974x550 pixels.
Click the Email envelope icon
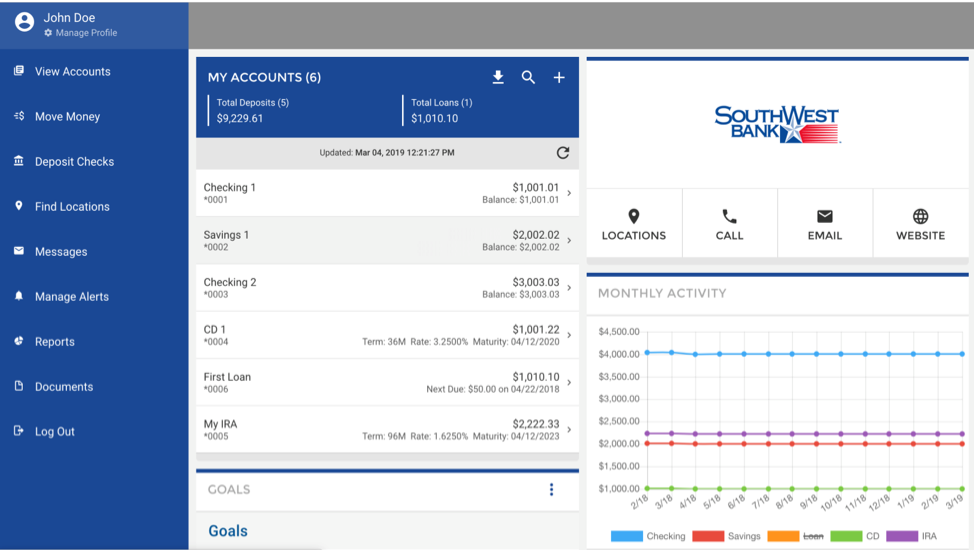pyautogui.click(x=824, y=217)
